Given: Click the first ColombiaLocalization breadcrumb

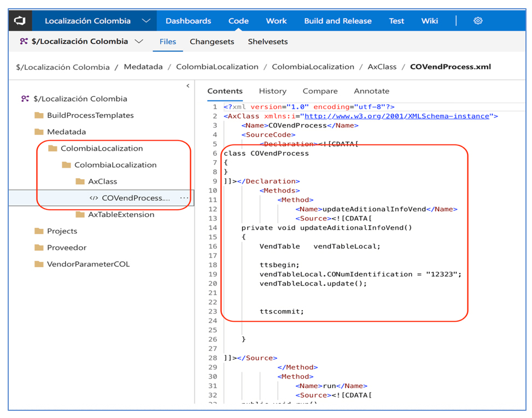Looking at the screenshot, I should click(x=217, y=67).
